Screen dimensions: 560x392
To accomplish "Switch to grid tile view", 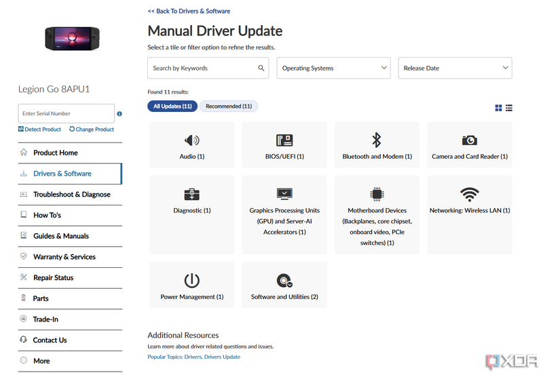I will coord(499,108).
